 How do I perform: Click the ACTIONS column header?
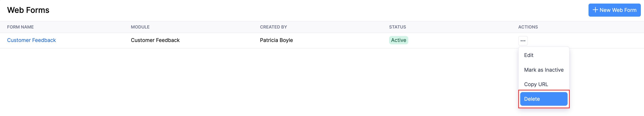pos(528,27)
